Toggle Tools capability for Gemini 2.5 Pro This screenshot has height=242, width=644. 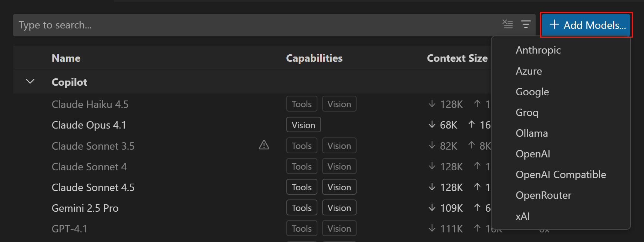point(301,207)
